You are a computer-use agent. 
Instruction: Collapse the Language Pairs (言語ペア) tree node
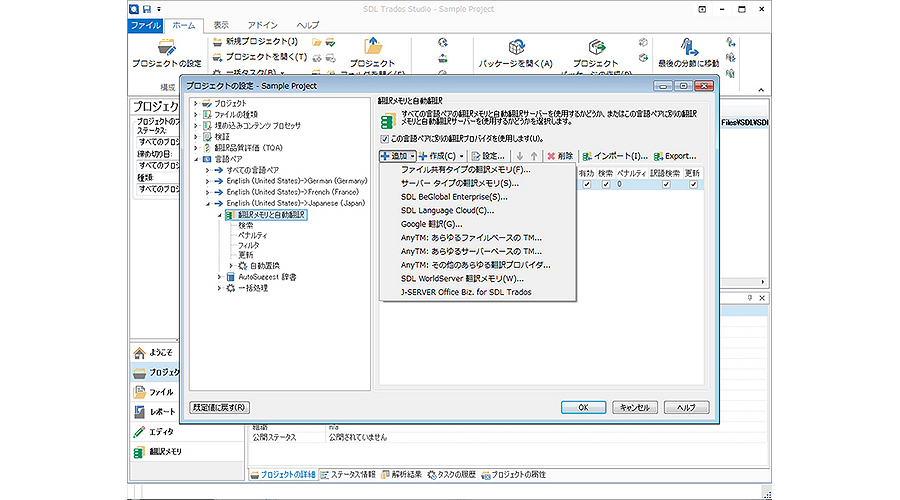pos(196,159)
